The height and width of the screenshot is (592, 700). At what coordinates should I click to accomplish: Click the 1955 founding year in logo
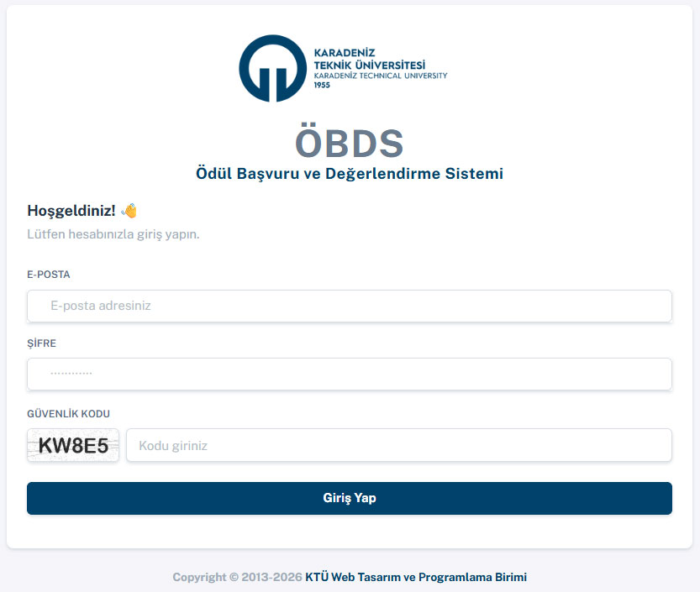[x=322, y=85]
